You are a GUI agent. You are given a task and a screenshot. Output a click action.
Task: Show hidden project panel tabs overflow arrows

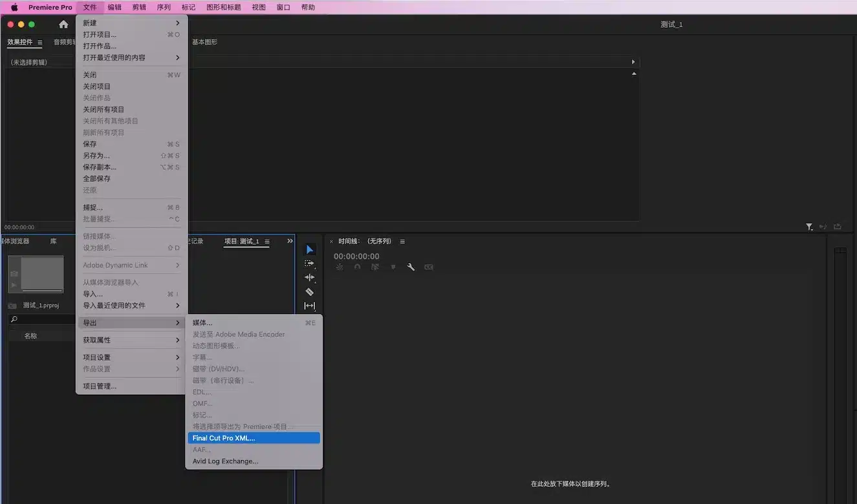tap(290, 241)
